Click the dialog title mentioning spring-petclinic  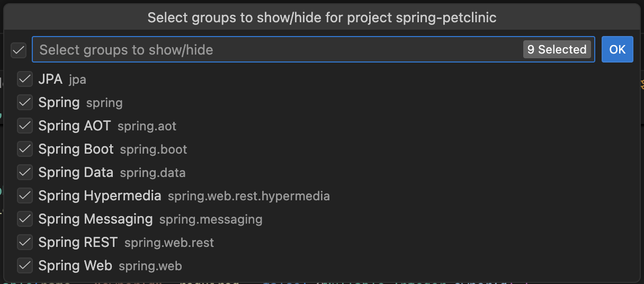click(321, 17)
